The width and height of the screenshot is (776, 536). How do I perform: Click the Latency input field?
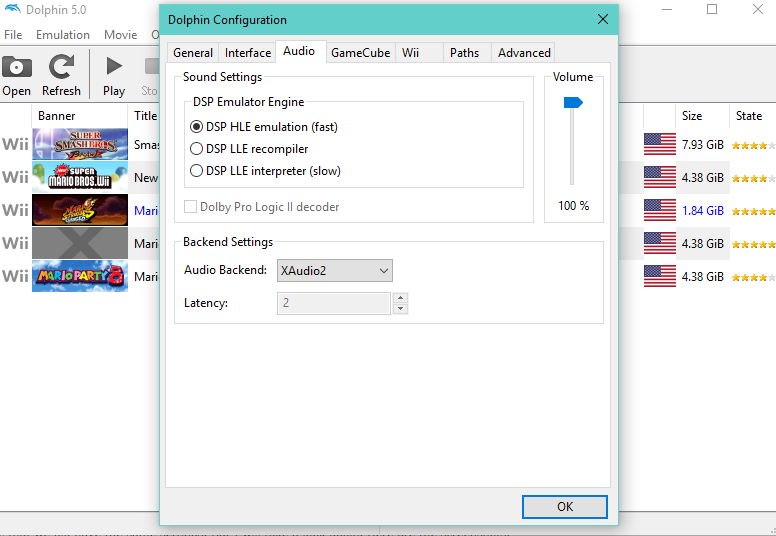pos(334,303)
